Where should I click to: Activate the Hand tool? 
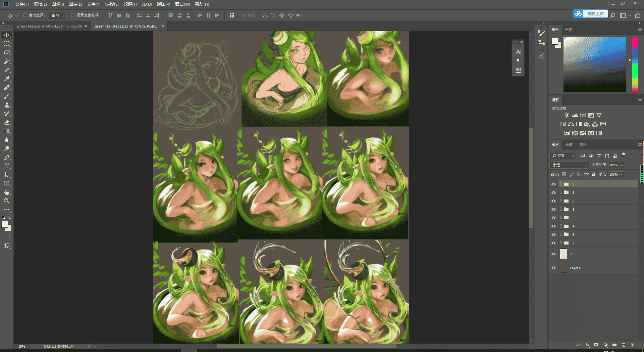coord(7,192)
